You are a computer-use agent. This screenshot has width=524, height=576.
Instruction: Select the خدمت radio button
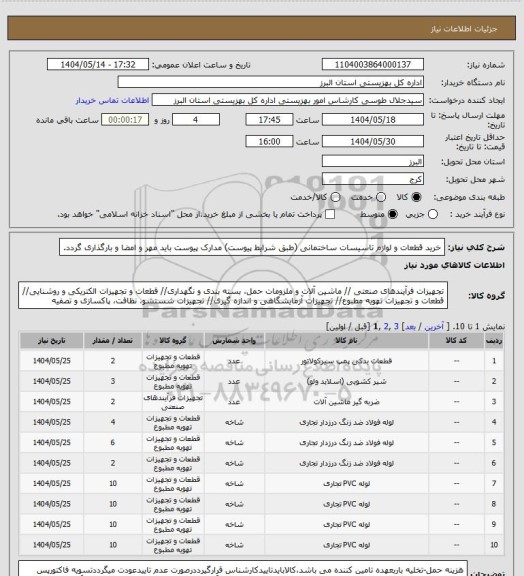tap(381, 197)
